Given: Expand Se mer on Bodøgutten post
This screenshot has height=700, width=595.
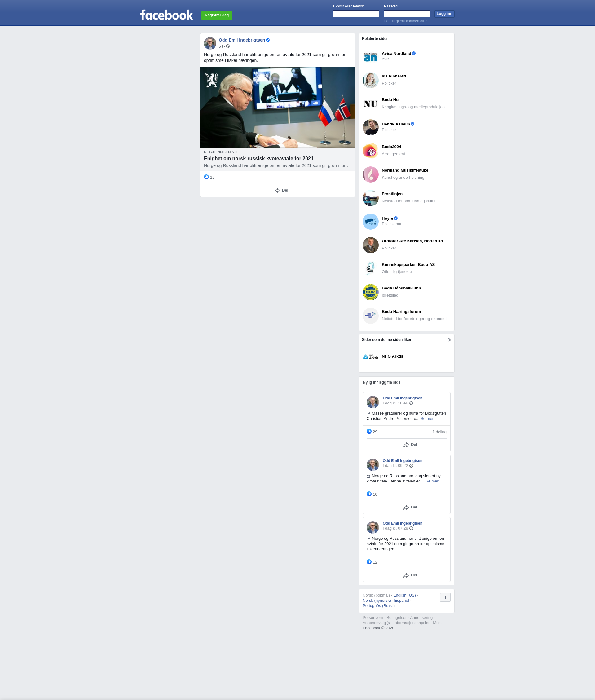Looking at the screenshot, I should pos(427,418).
